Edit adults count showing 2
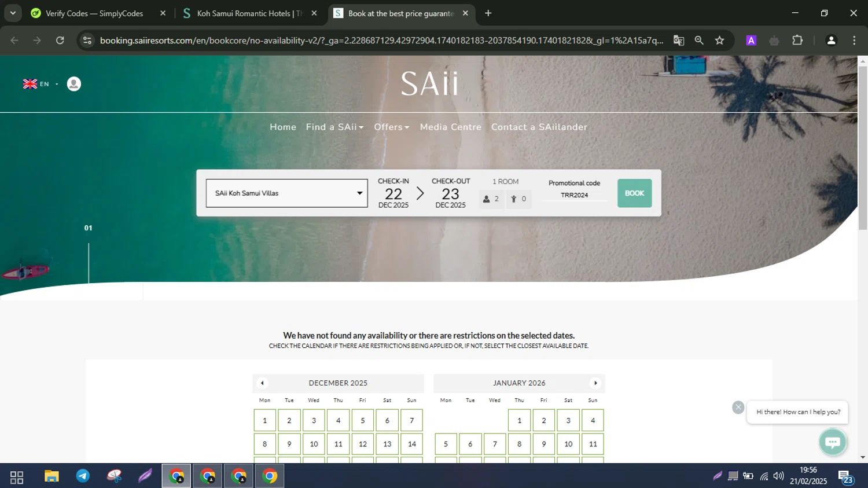The image size is (868, 488). coord(491,199)
